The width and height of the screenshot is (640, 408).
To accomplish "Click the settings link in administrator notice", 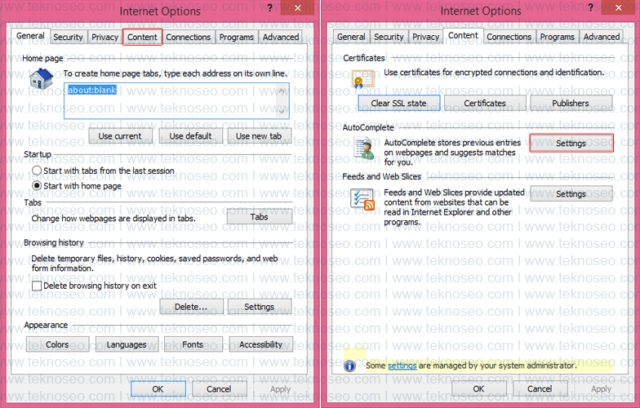I will click(x=402, y=366).
